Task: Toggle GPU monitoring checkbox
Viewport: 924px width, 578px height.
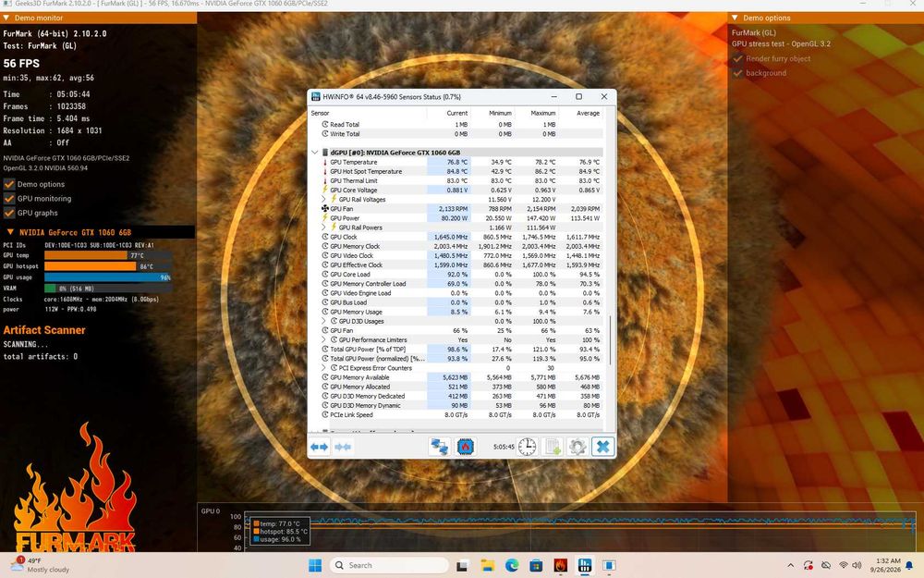Action: pyautogui.click(x=9, y=198)
